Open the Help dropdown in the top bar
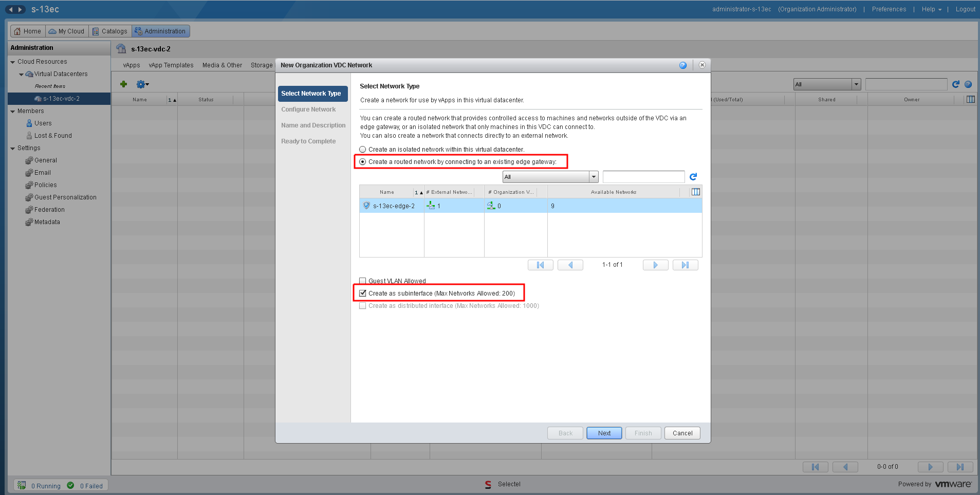 (931, 9)
